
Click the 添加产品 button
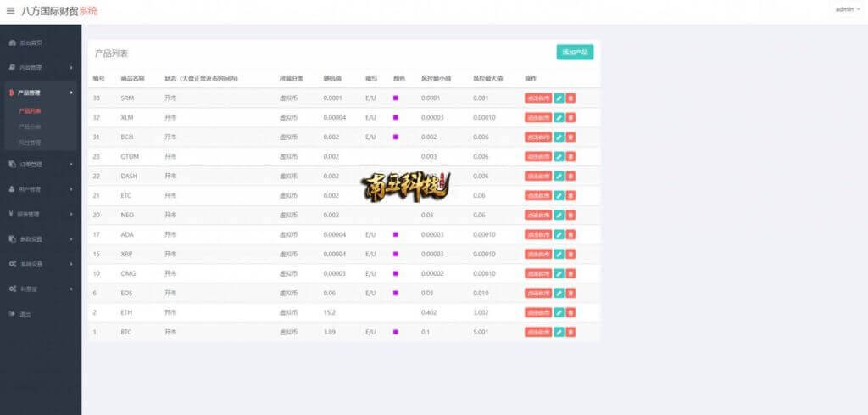(x=575, y=53)
